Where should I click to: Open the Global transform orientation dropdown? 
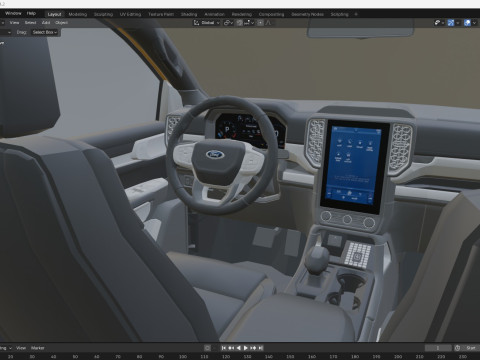point(206,23)
